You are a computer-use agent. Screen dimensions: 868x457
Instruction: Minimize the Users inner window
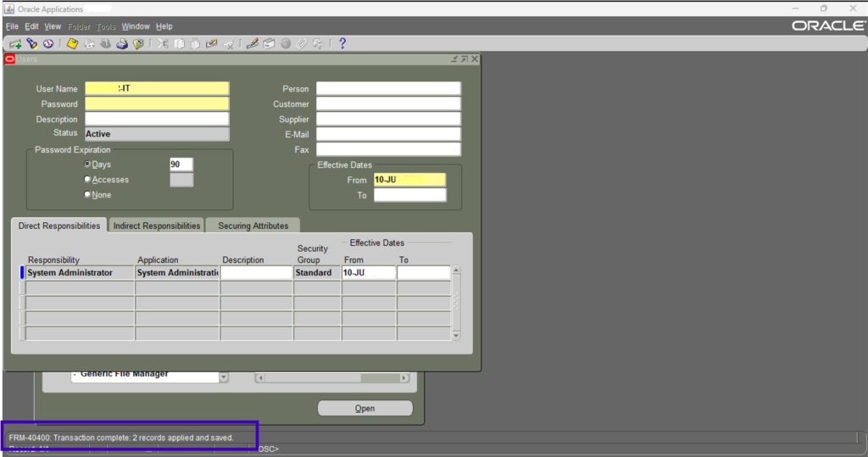[x=454, y=59]
